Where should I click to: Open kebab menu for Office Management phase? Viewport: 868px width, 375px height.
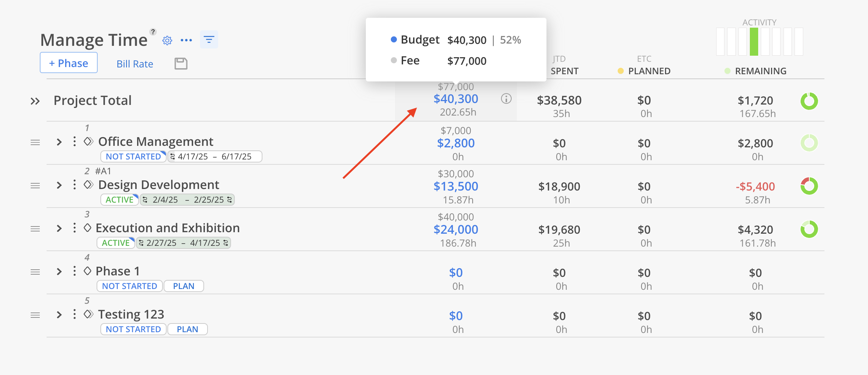(75, 142)
